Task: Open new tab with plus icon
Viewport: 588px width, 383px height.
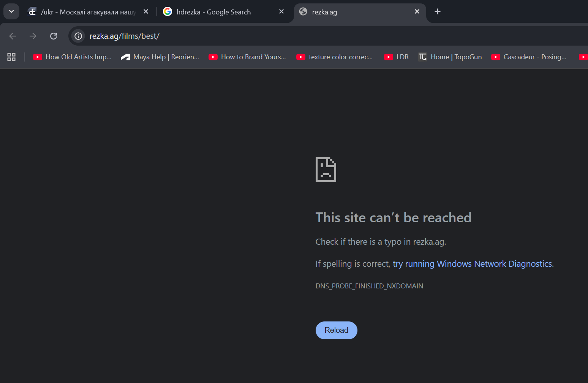Action: pos(438,12)
